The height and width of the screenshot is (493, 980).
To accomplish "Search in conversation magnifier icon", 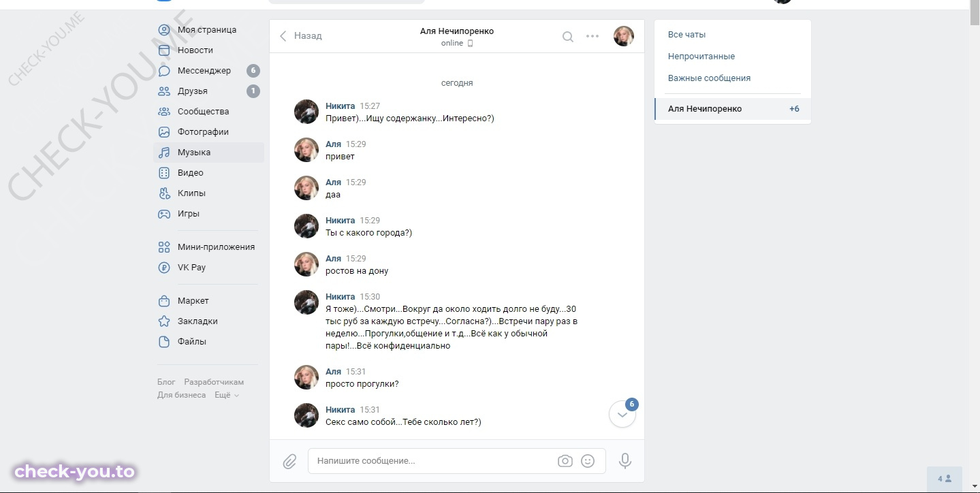I will coord(568,37).
